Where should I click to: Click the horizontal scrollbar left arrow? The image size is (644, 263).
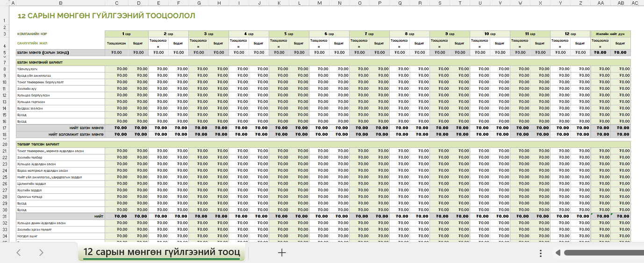tap(558, 253)
